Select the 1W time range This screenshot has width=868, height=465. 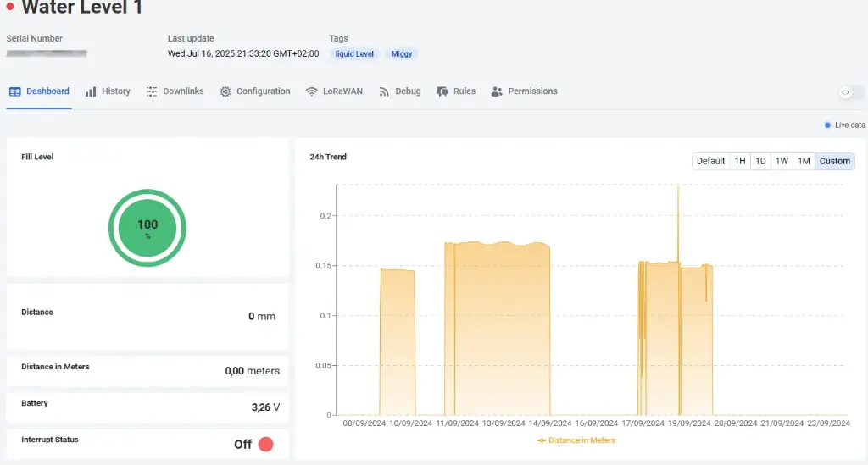tap(782, 161)
